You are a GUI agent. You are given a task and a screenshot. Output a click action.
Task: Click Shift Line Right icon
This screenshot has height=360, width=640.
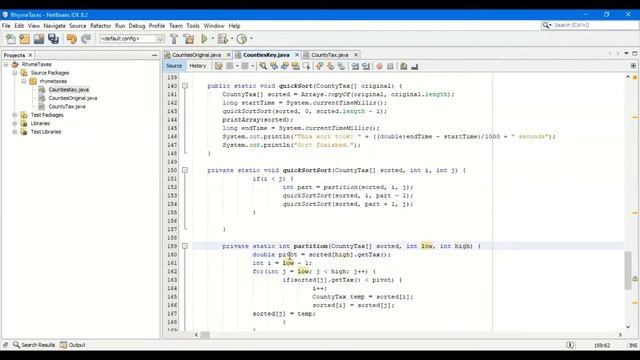coord(366,66)
